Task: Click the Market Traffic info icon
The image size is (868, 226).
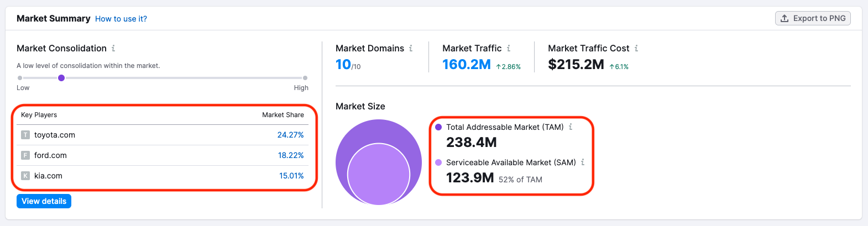Action: [x=509, y=48]
